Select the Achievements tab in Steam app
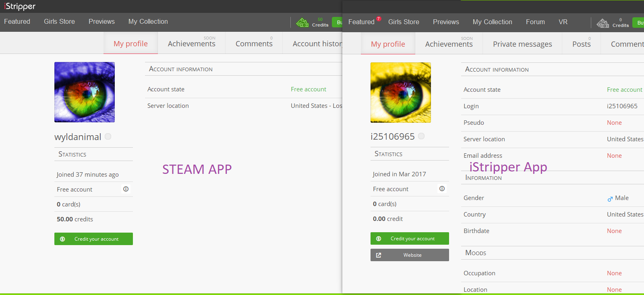The width and height of the screenshot is (644, 295). coord(191,43)
